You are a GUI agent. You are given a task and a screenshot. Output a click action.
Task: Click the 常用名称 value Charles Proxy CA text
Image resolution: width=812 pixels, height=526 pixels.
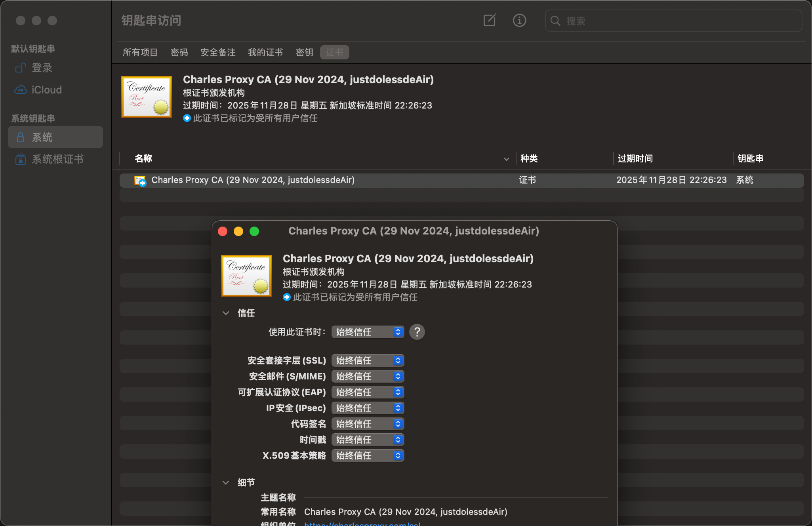[406, 512]
